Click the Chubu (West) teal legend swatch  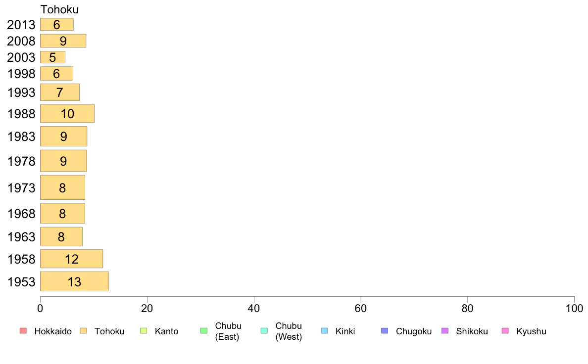tap(264, 331)
